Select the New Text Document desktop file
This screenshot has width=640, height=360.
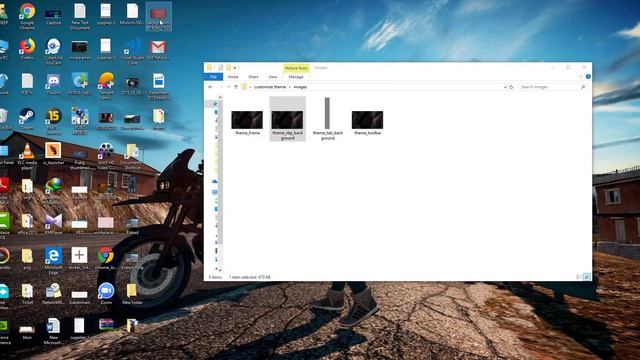click(80, 16)
